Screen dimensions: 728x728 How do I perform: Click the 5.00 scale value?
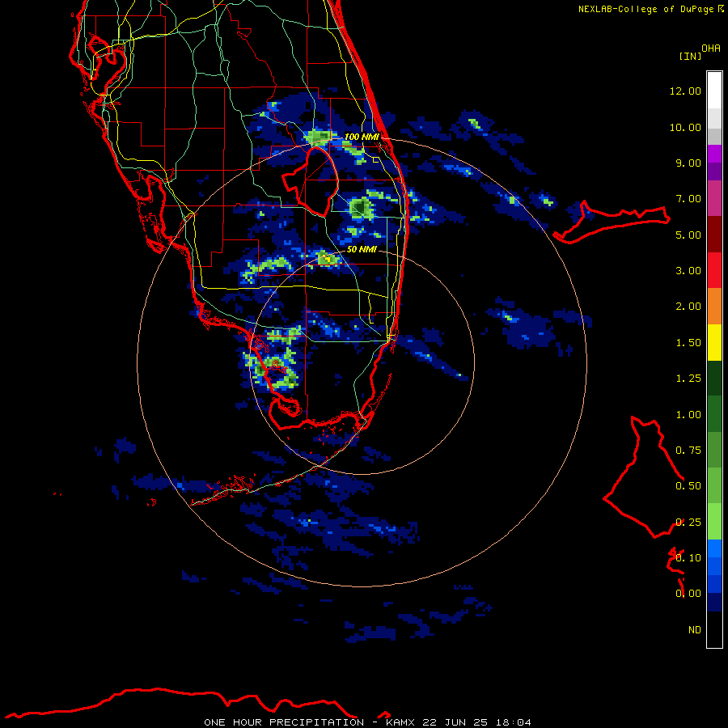point(688,235)
